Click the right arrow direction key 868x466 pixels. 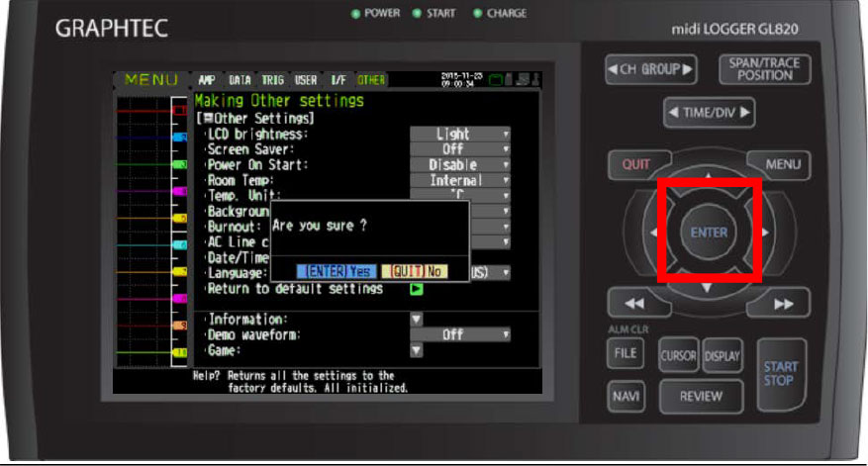tap(764, 233)
